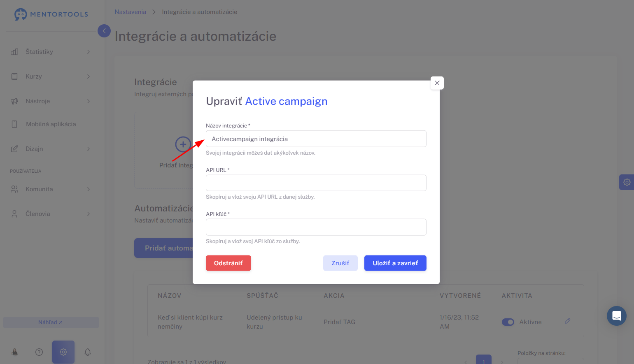Click into the API URL field
This screenshot has height=364, width=634.
coord(316,183)
